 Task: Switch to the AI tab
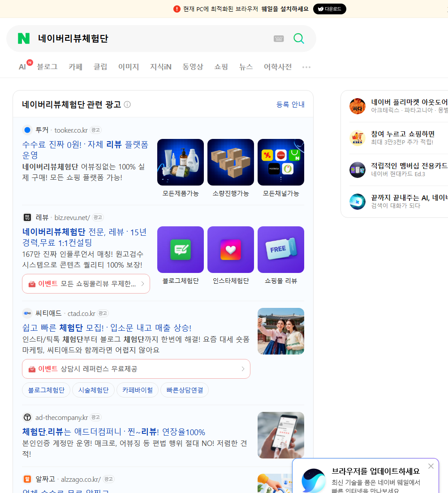tap(23, 67)
